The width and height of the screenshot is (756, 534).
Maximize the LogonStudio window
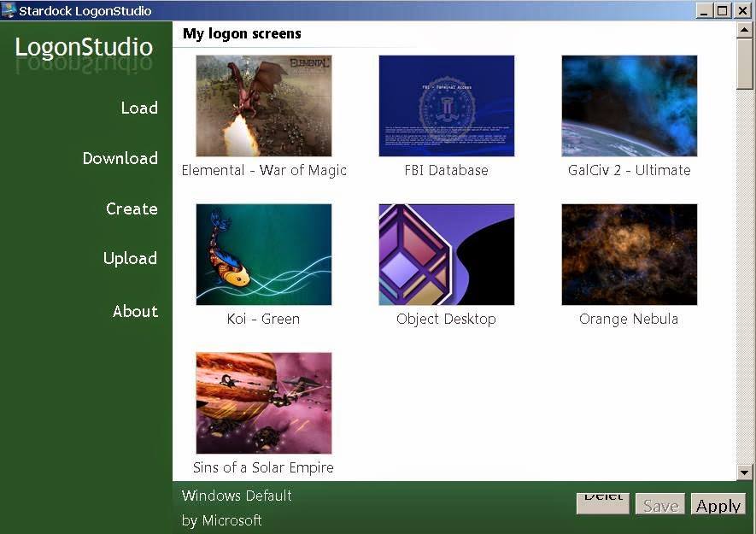[722, 10]
